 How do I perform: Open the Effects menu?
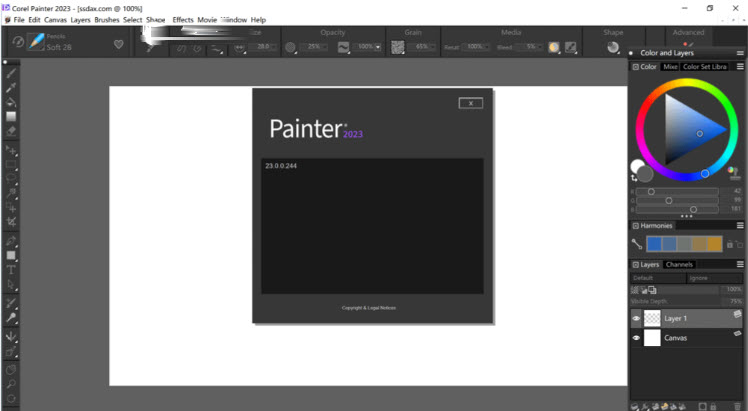(x=183, y=20)
